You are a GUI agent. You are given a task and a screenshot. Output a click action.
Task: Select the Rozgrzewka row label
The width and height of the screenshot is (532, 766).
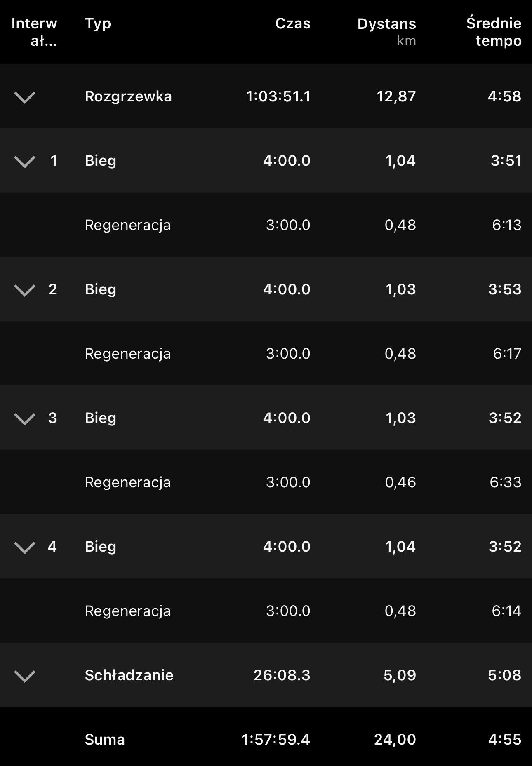click(x=128, y=96)
